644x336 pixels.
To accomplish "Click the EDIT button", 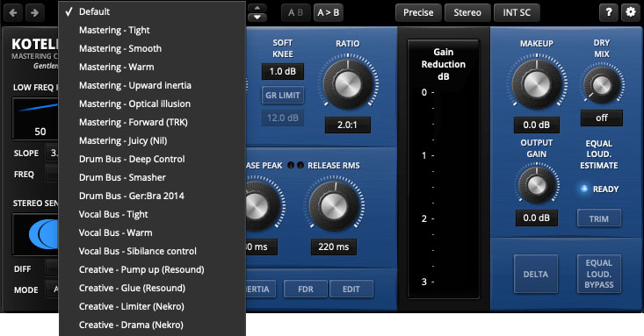I will tap(351, 289).
